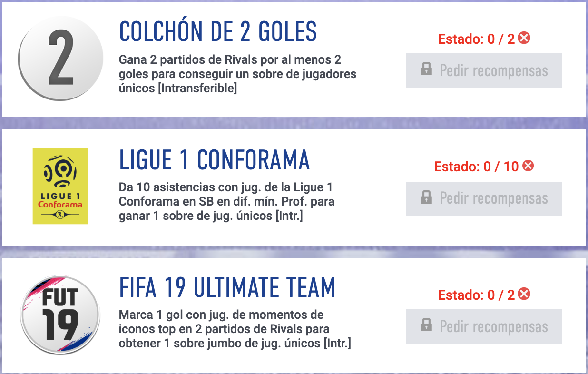Click the red X on the FUT objective status

(x=524, y=295)
